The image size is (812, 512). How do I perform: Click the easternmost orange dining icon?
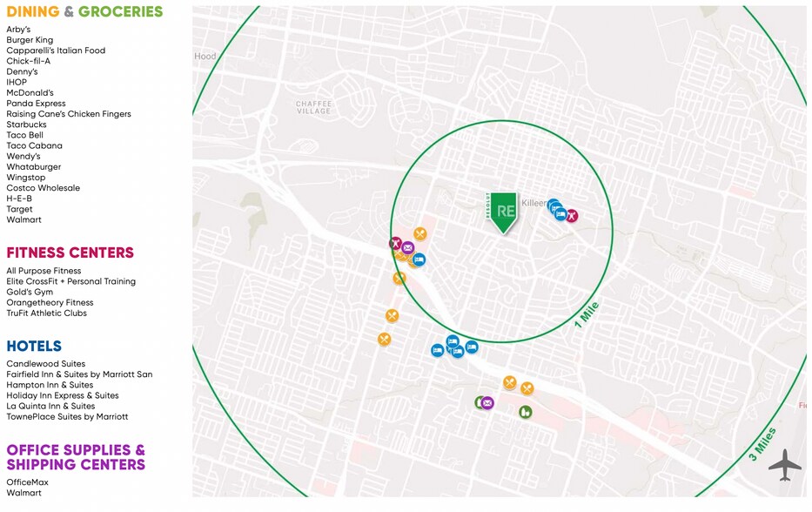click(x=527, y=388)
